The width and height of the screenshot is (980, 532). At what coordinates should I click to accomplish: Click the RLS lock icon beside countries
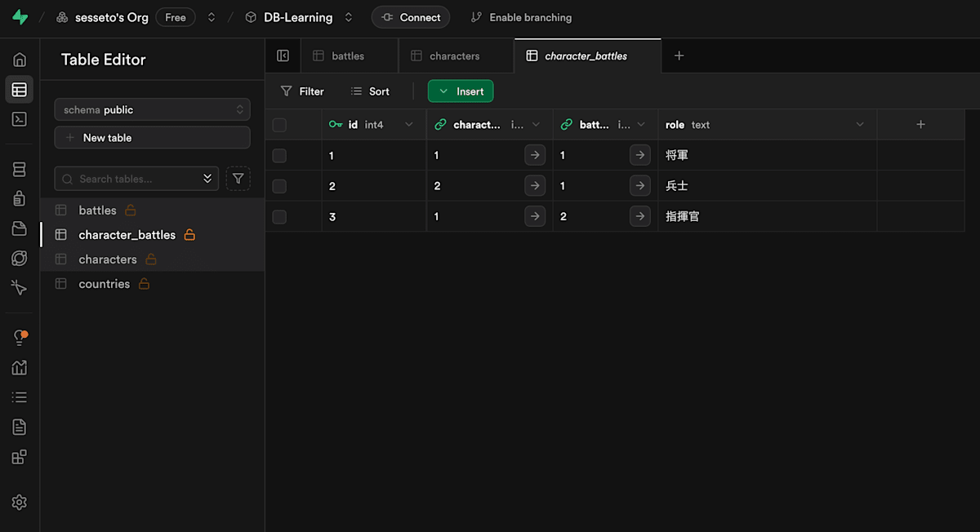pos(144,284)
